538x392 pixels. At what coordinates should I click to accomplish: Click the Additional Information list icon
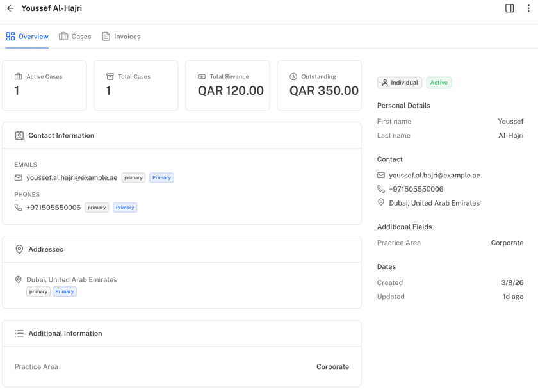point(20,333)
